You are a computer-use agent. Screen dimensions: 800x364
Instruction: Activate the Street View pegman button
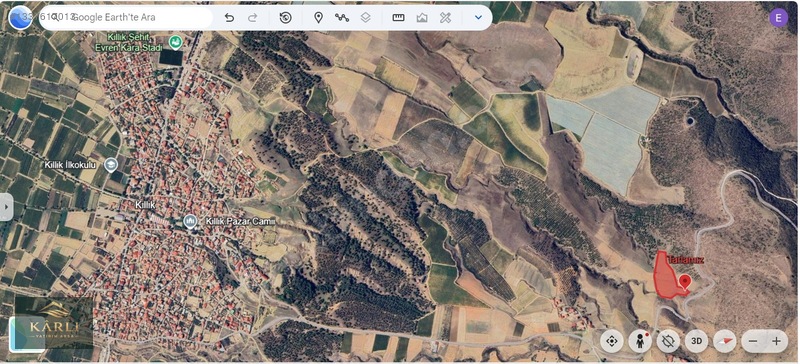click(x=640, y=341)
